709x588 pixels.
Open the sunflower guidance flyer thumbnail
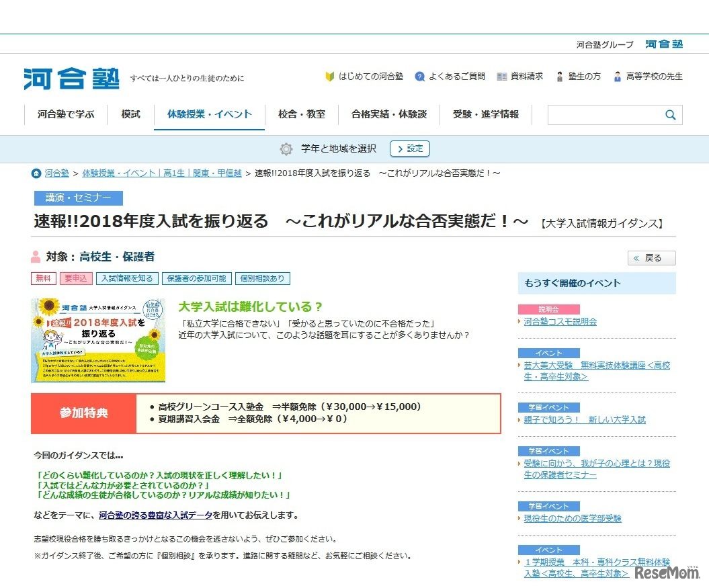point(97,340)
